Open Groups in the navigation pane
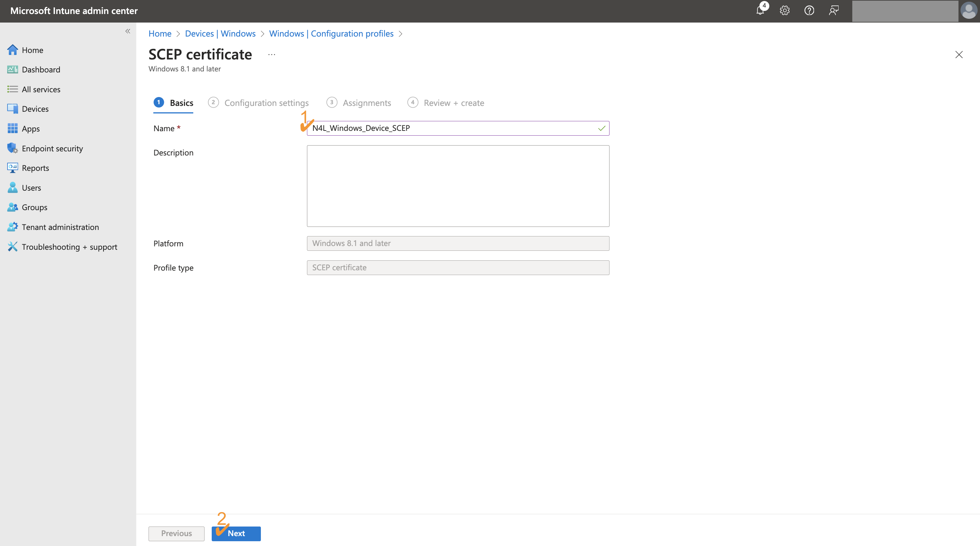 (34, 207)
